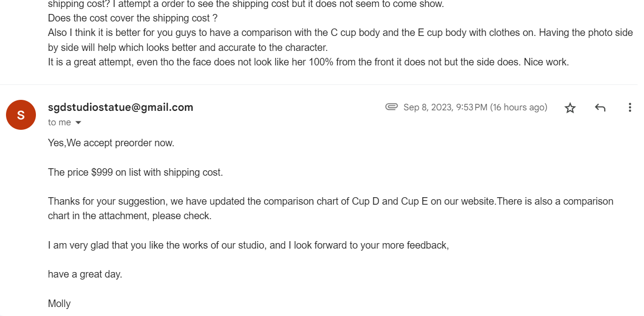Click the line 'Yes,We accept preorder now.'
Image resolution: width=644 pixels, height=316 pixels.
pos(111,143)
